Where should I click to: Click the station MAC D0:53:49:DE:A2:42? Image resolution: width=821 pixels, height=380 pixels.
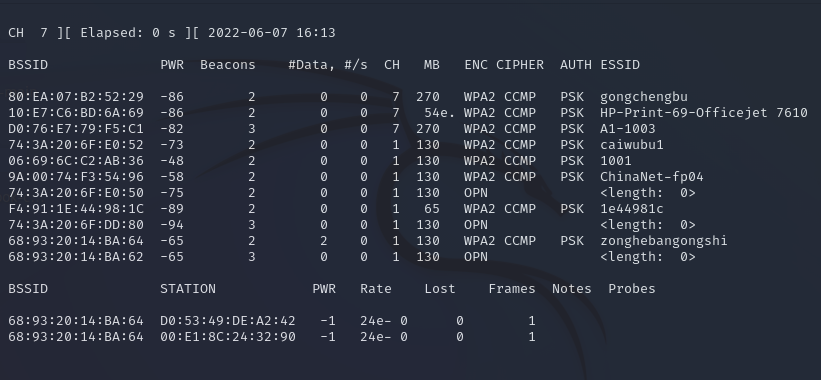point(228,321)
